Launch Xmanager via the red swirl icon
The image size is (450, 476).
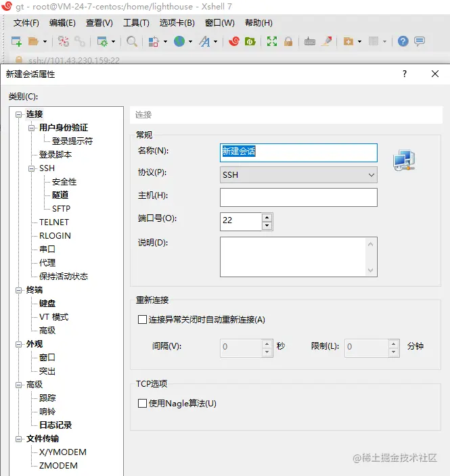coord(234,41)
